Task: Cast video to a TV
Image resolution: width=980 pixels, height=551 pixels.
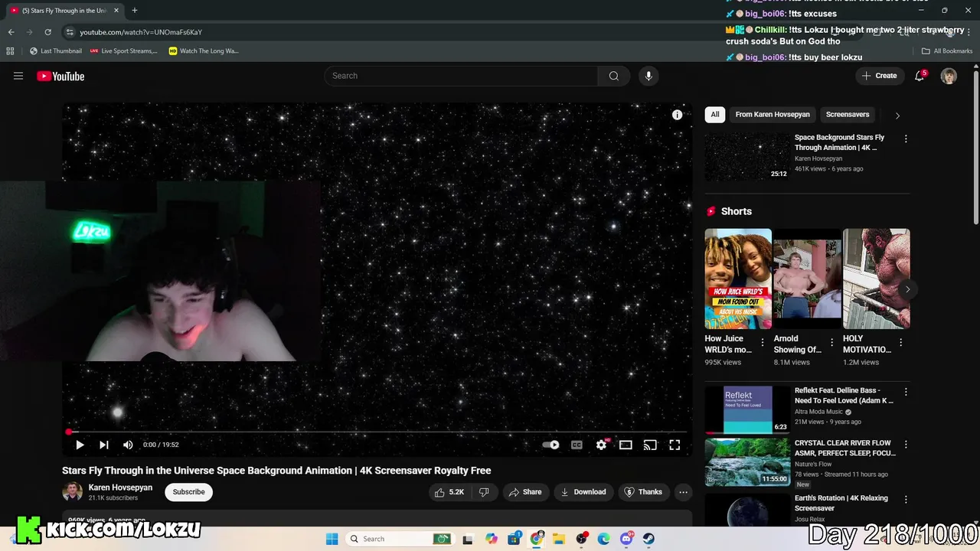Action: tap(650, 445)
